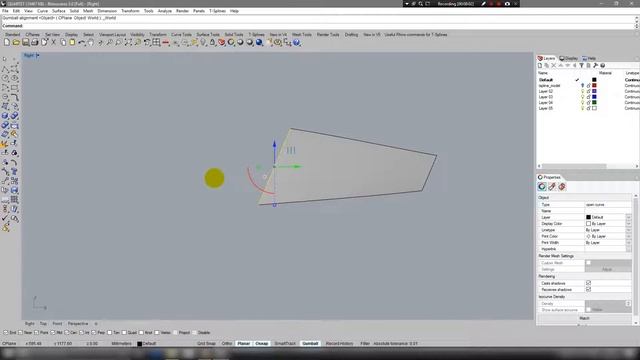Click the Print icon in toolbar

click(35, 42)
